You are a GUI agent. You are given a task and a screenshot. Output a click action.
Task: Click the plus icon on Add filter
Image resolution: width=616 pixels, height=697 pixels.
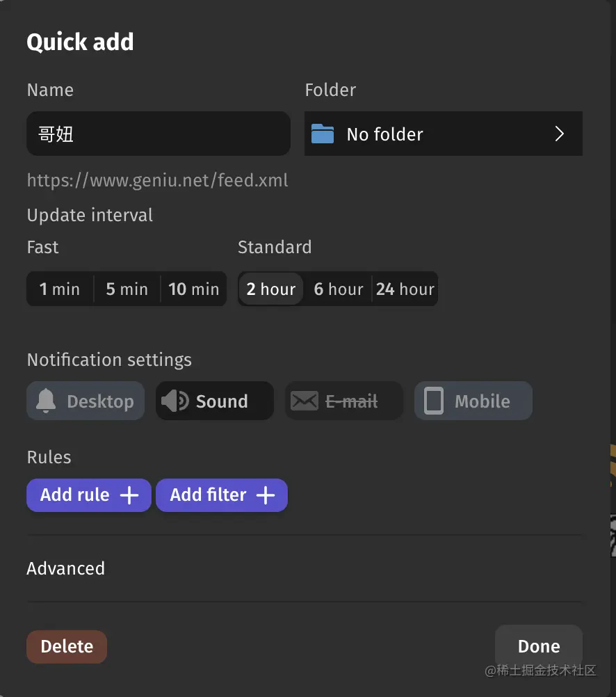266,495
